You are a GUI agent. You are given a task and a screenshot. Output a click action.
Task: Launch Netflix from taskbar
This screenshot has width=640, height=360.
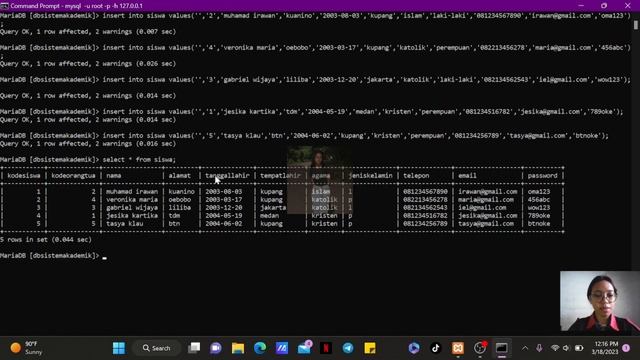point(326,348)
